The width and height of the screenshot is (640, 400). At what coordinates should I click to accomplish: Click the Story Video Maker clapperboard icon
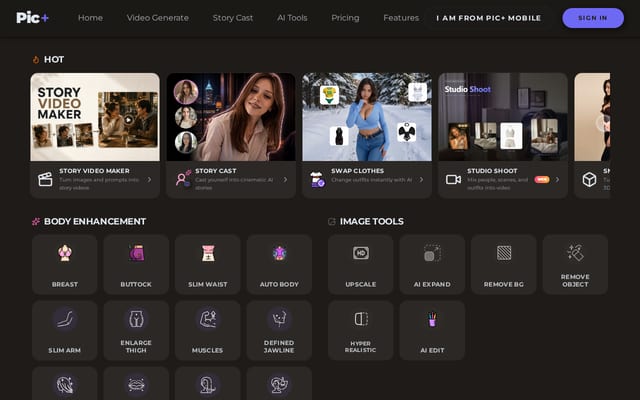click(x=45, y=179)
